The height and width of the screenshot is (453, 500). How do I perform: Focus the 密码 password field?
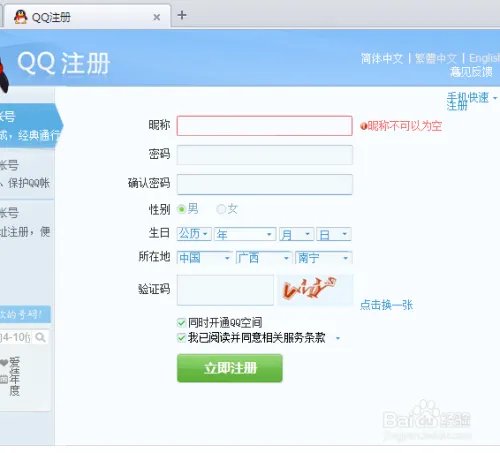click(x=264, y=155)
